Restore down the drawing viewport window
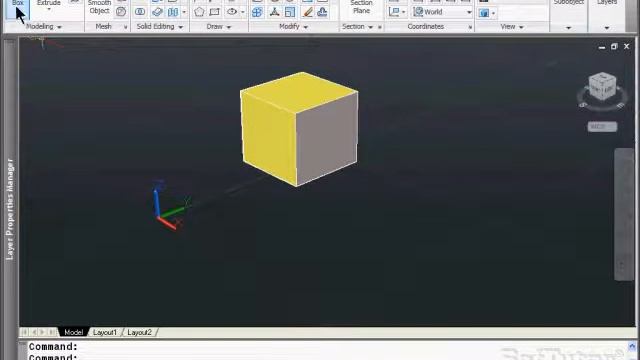Screen dimensions: 640x360 pos(614,47)
